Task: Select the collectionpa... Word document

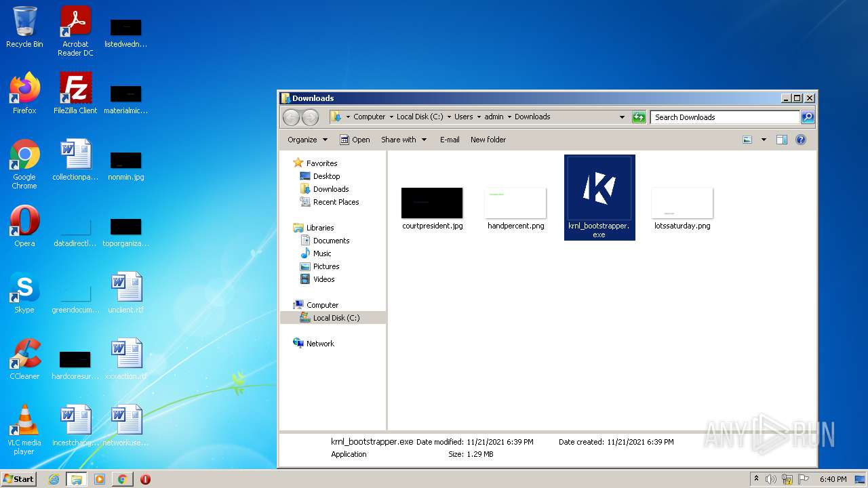Action: coord(75,160)
